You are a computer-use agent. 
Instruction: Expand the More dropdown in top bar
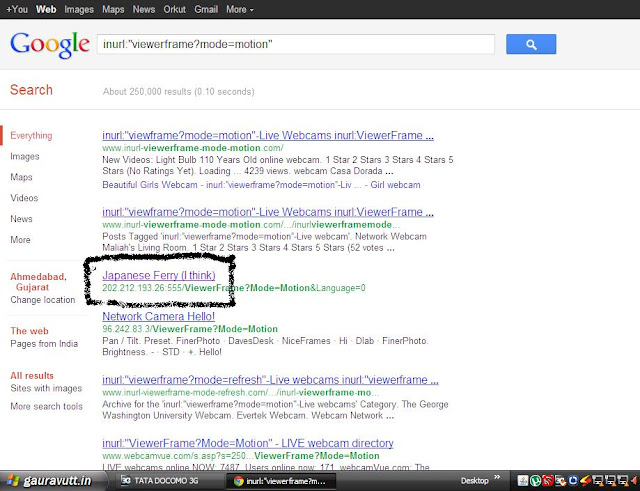(x=240, y=9)
